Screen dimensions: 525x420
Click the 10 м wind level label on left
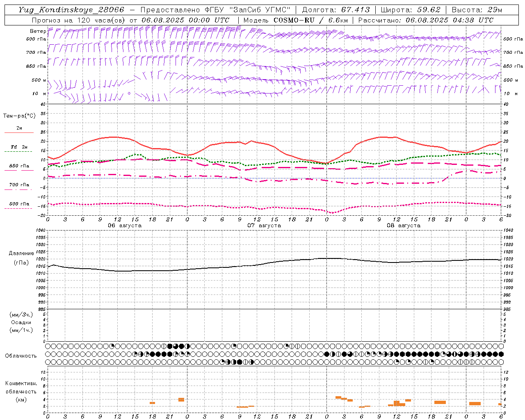point(39,94)
